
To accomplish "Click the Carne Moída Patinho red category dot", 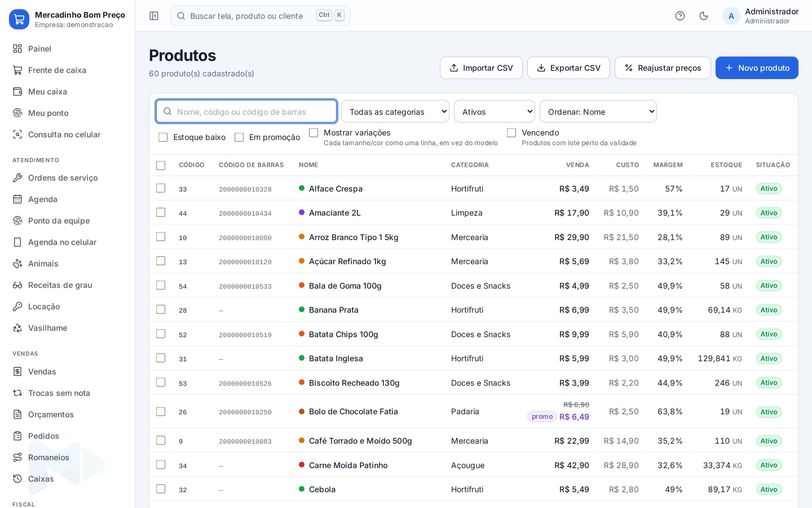I will (301, 465).
